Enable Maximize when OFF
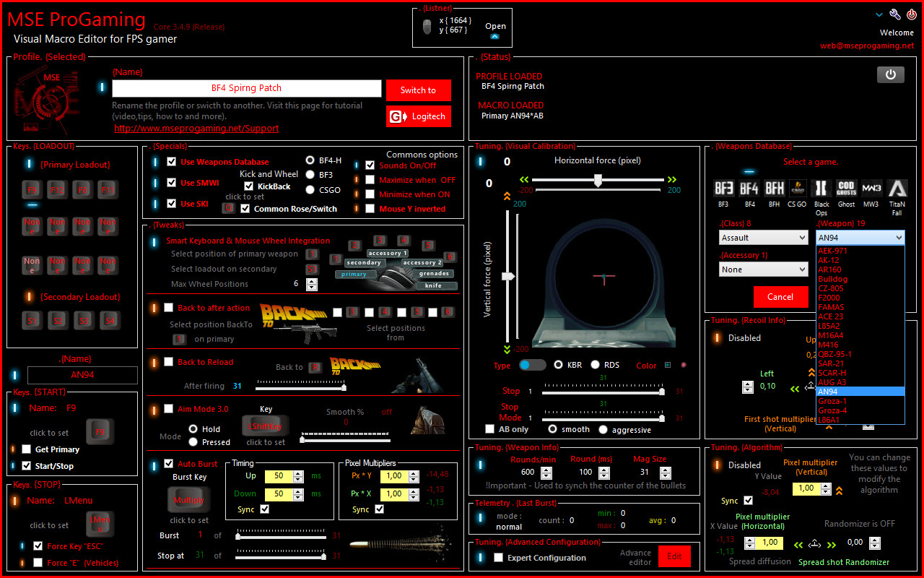924x578 pixels. (x=370, y=180)
